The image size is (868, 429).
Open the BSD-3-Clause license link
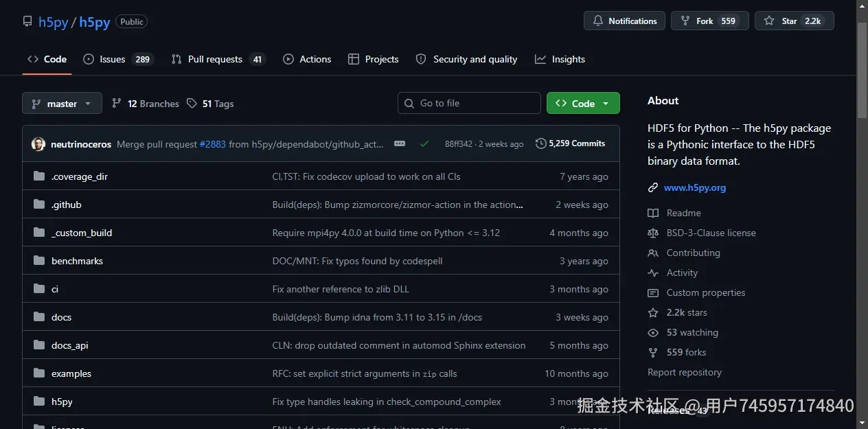tap(711, 233)
